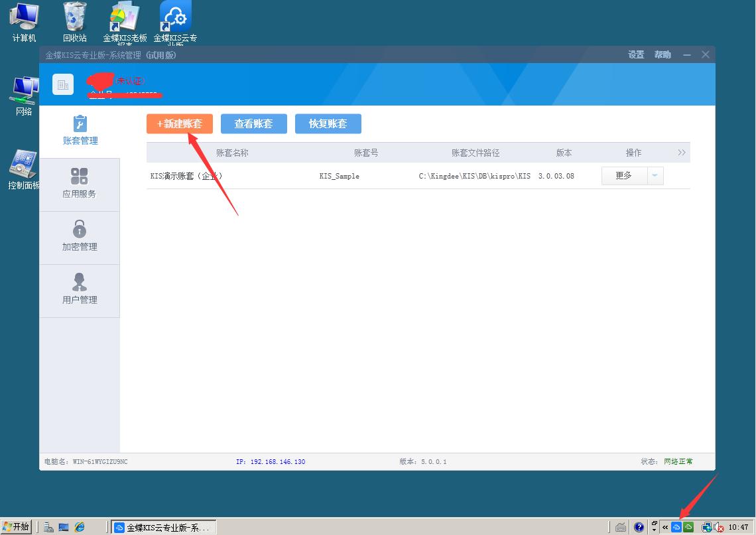Click the 账套名称 column header

[232, 153]
